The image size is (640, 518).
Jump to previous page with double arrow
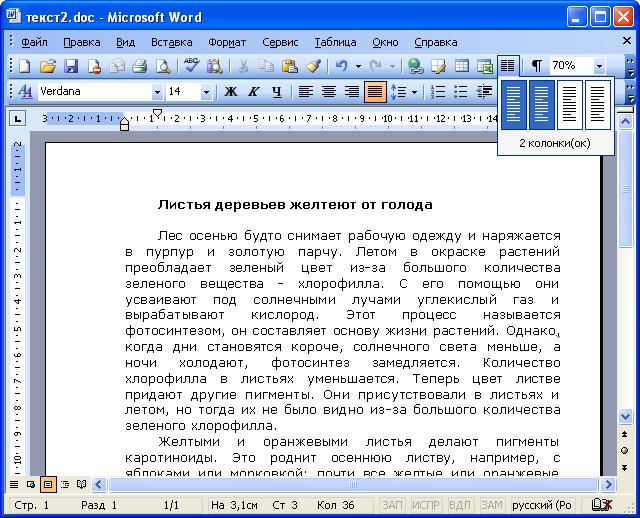tap(624, 434)
